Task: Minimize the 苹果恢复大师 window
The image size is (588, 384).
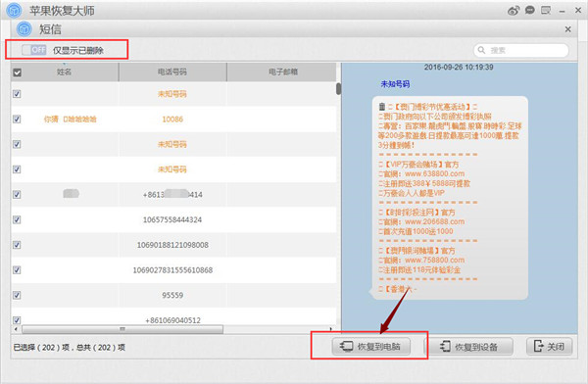Action: (562, 11)
